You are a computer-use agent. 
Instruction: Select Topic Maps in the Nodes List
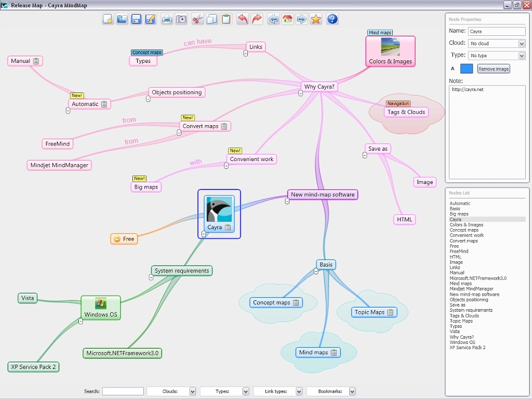[x=461, y=321]
